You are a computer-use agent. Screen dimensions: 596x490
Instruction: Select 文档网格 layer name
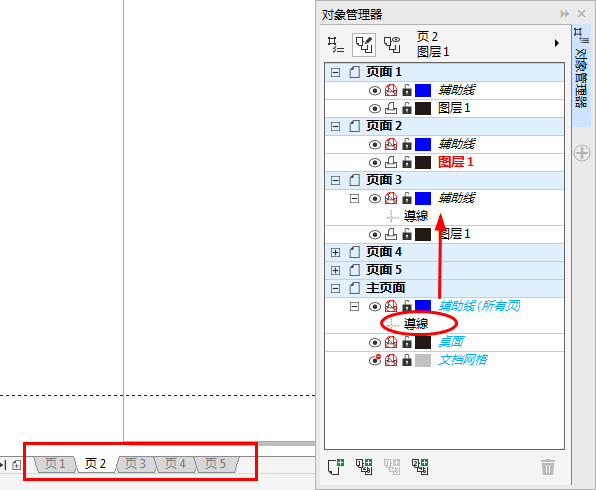point(463,360)
